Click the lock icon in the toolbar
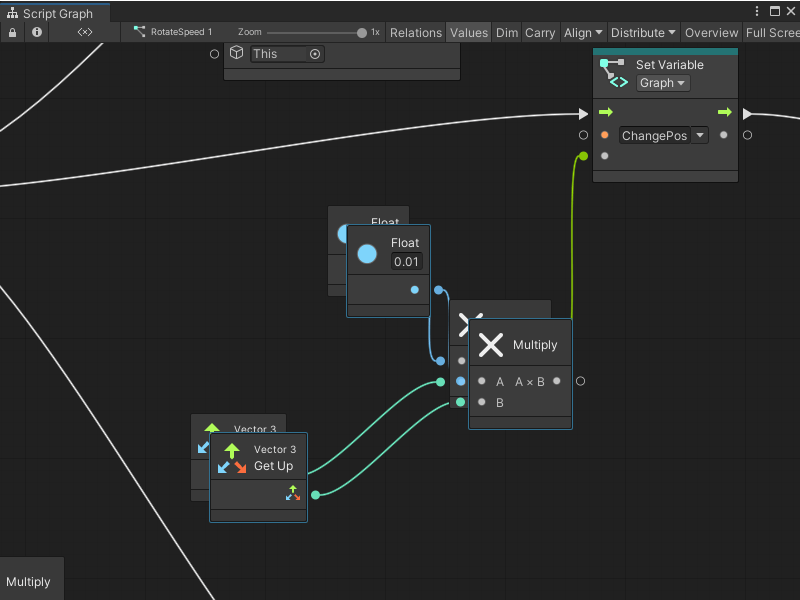 (12, 32)
